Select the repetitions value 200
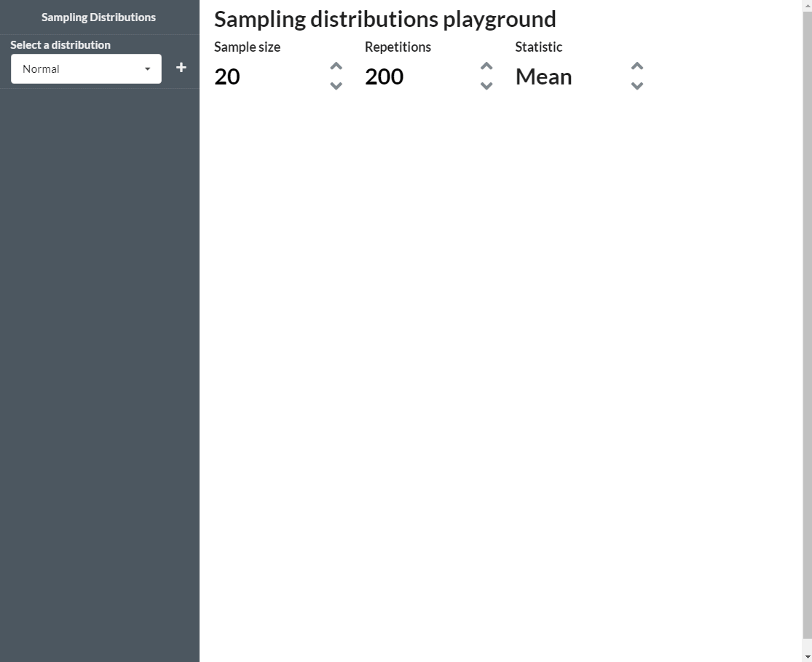This screenshot has height=662, width=812. [x=384, y=76]
